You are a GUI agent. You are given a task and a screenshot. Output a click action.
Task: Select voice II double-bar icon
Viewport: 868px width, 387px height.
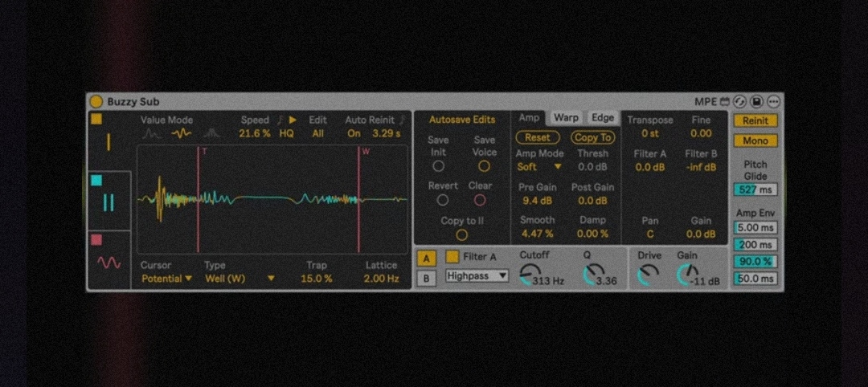108,203
